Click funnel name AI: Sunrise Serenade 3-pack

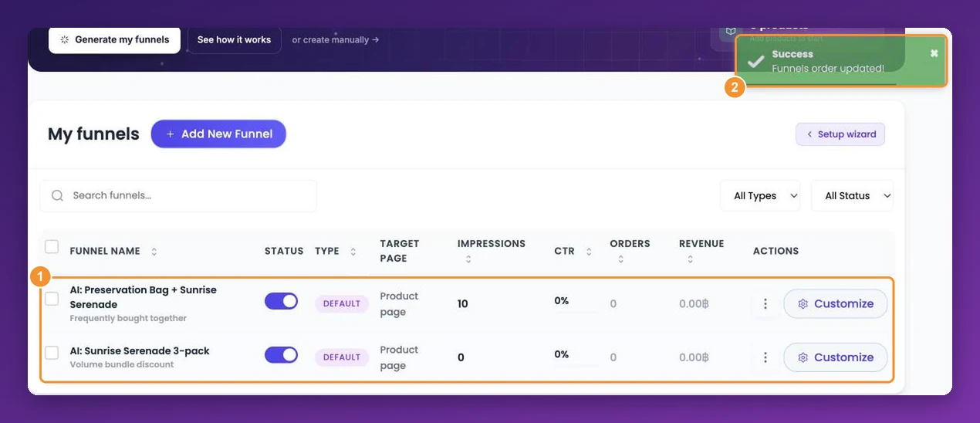[140, 350]
